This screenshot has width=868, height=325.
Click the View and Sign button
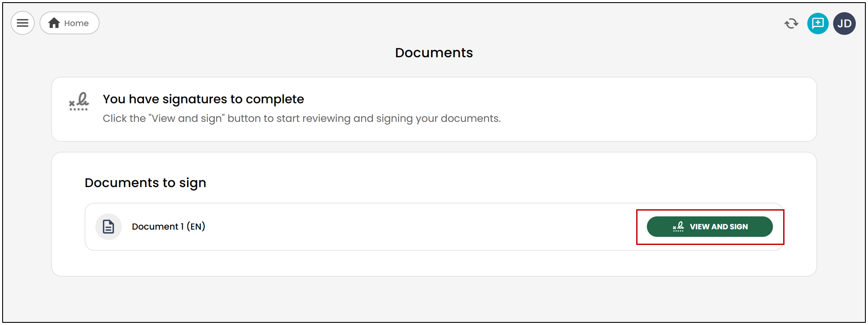click(x=710, y=227)
